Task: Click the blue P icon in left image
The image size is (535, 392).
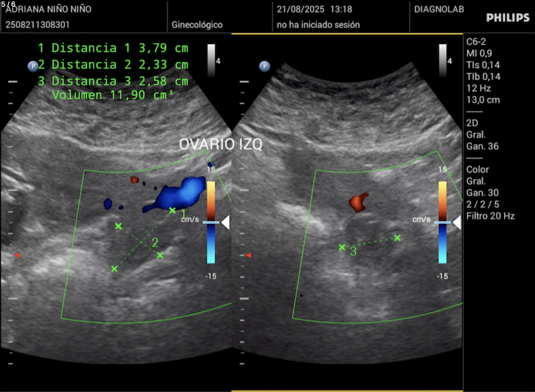Action: 33,66
